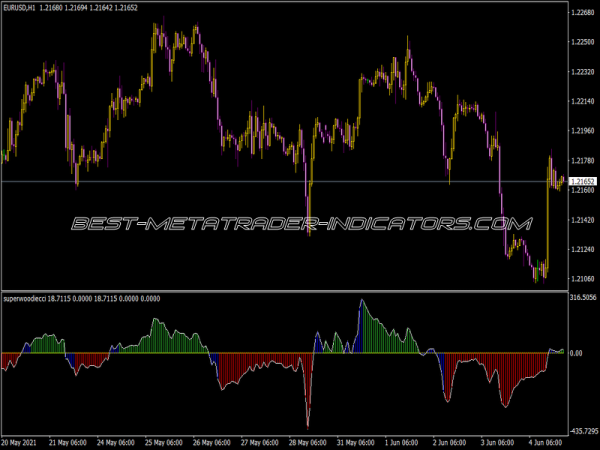Click the 1.22140 price axis label

click(581, 102)
